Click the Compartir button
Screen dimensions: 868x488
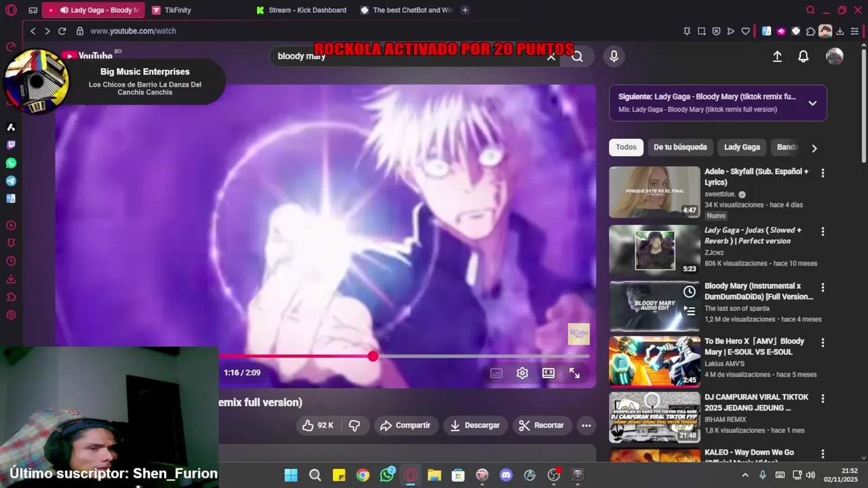406,426
